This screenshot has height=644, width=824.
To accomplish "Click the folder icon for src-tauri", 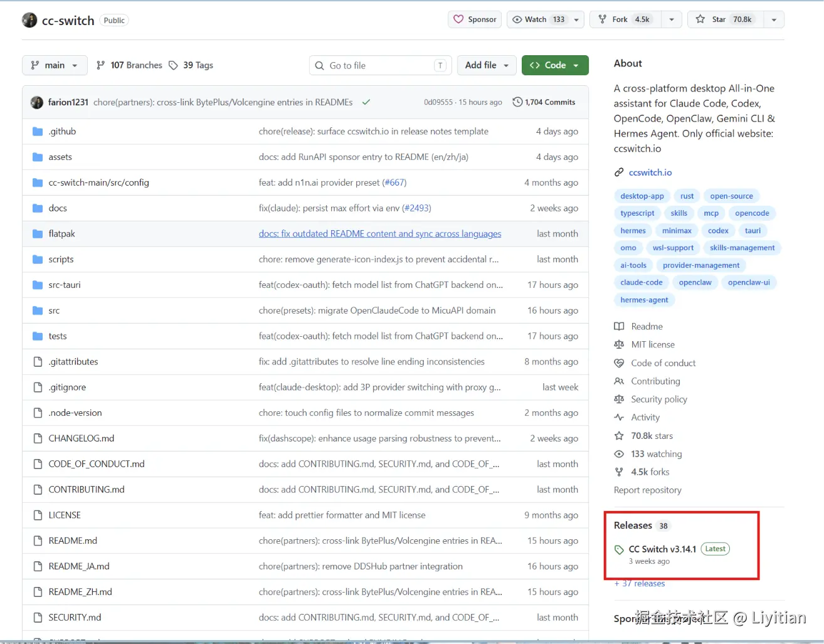I will (x=38, y=285).
